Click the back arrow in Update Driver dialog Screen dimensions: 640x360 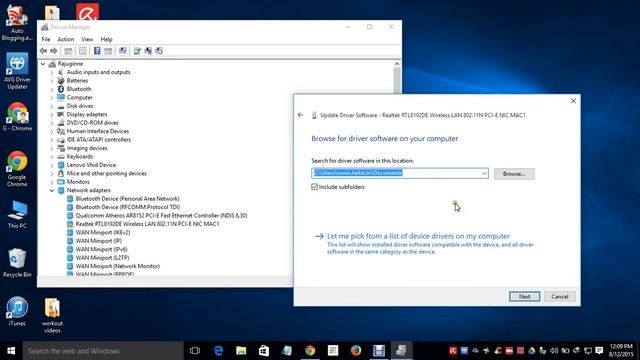(x=300, y=115)
